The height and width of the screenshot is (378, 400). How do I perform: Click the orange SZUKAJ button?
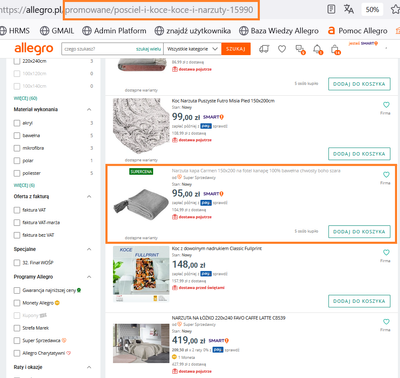tap(236, 49)
